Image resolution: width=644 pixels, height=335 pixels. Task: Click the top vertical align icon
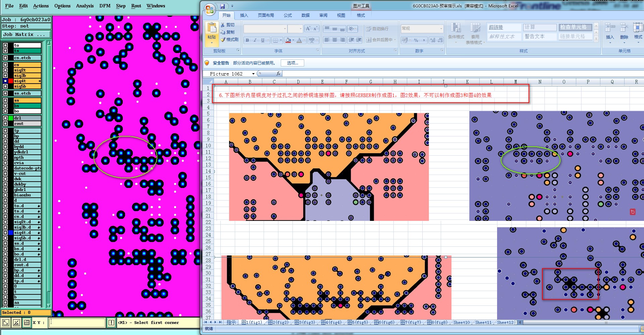click(x=327, y=29)
